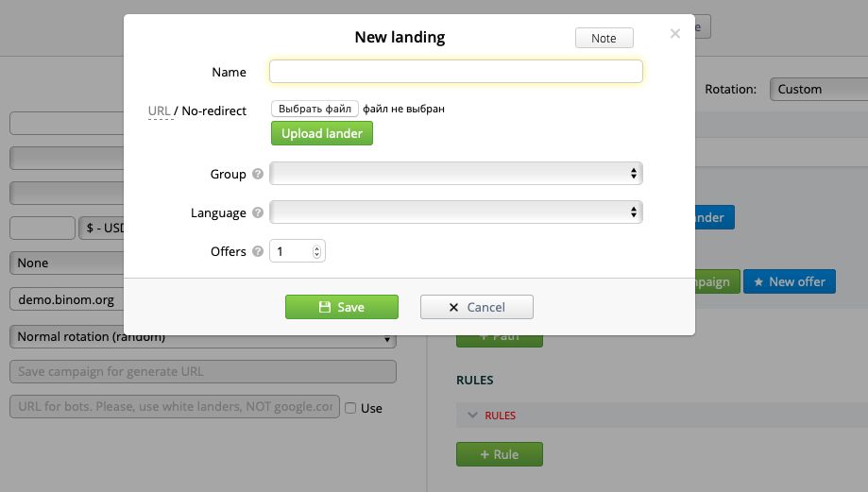Click the chevron icon beside RULES

click(472, 416)
